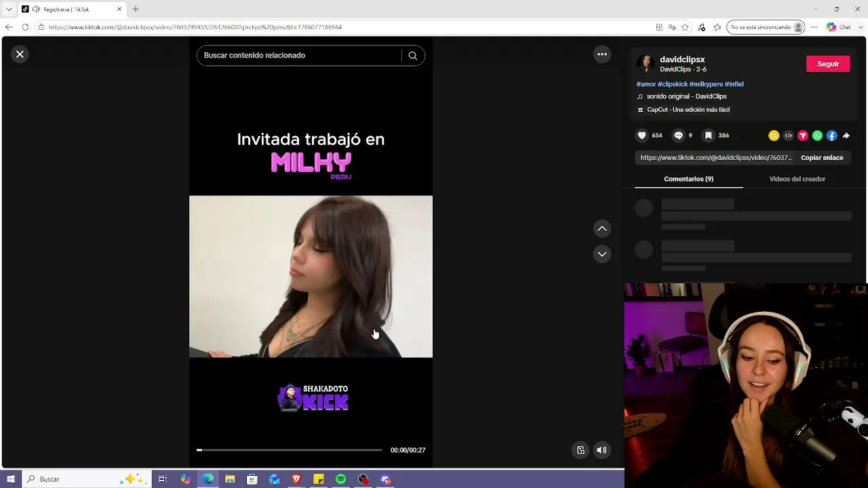Open the #infiel hashtag
The width and height of the screenshot is (868, 488).
click(734, 84)
